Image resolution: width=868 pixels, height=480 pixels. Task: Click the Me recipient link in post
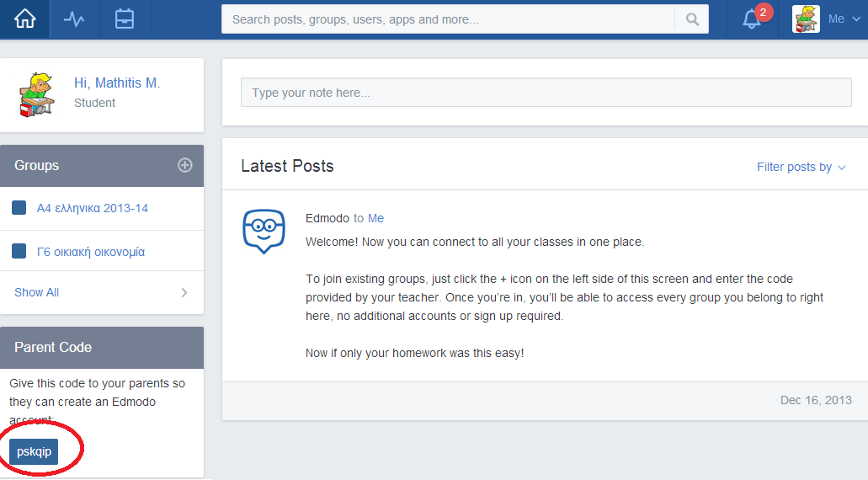tap(375, 218)
